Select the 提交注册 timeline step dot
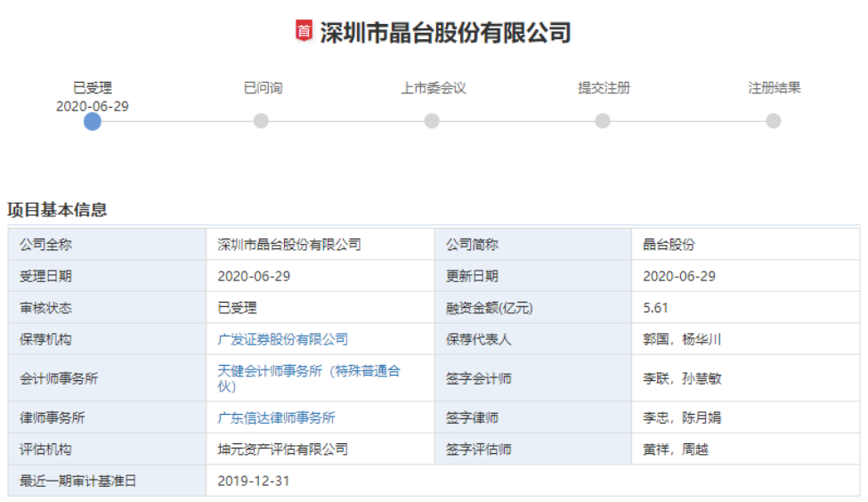This screenshot has width=868, height=502. pyautogui.click(x=603, y=121)
